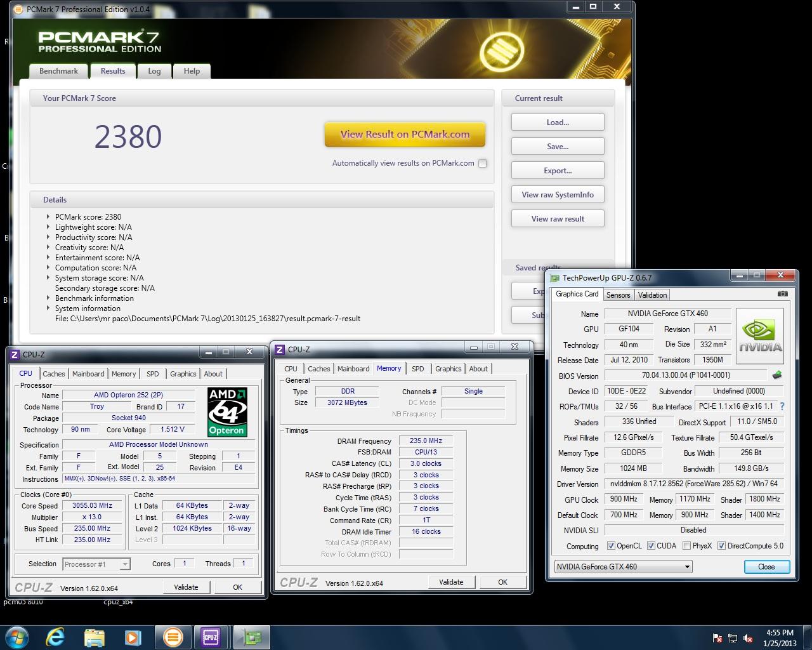Switch to GPU-Z taskbar icon
812x650 pixels.
point(252,637)
